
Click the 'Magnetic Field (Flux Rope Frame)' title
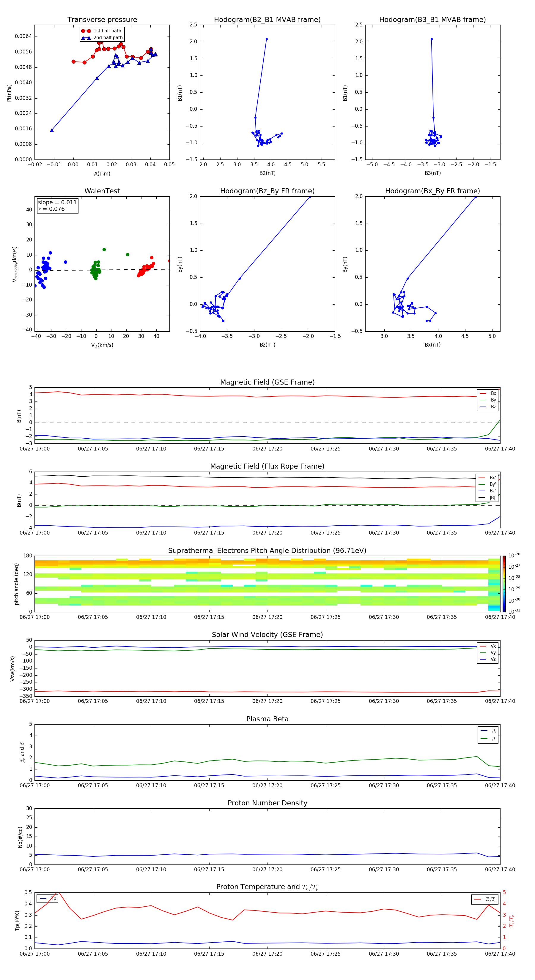tap(267, 466)
